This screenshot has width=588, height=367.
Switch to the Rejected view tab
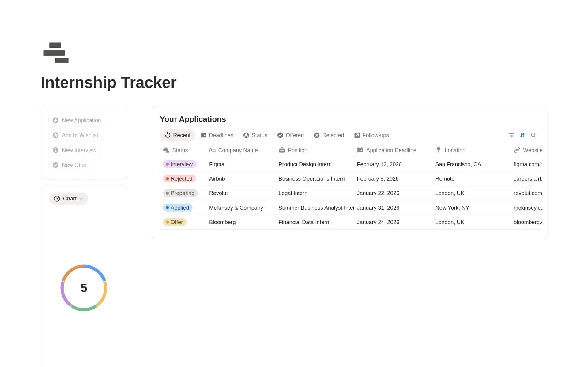point(329,135)
